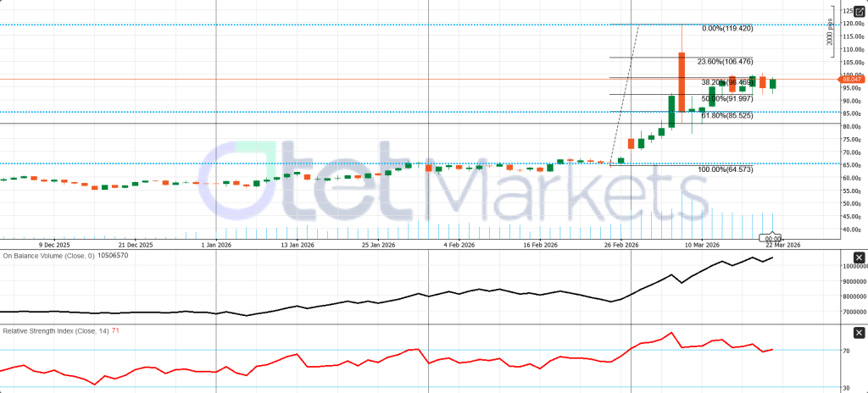The image size is (868, 393).
Task: Select the On Balance Volume indicator label
Action: [47, 255]
